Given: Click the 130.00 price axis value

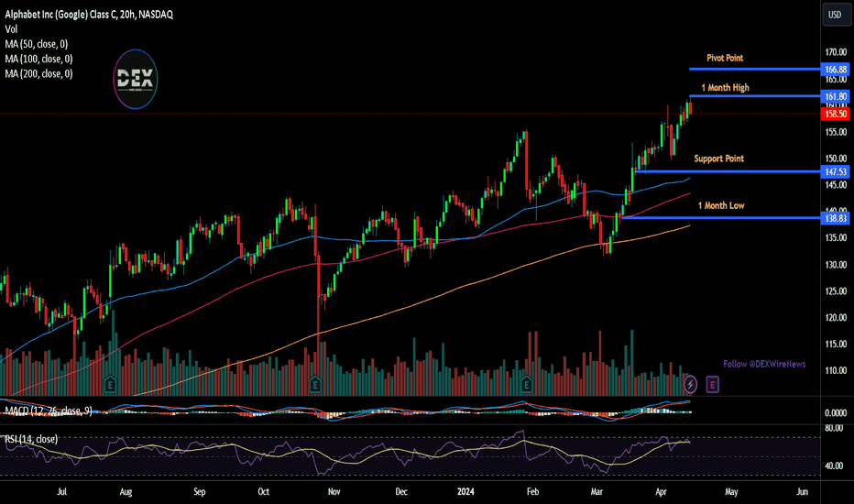Looking at the screenshot, I should pyautogui.click(x=836, y=265).
